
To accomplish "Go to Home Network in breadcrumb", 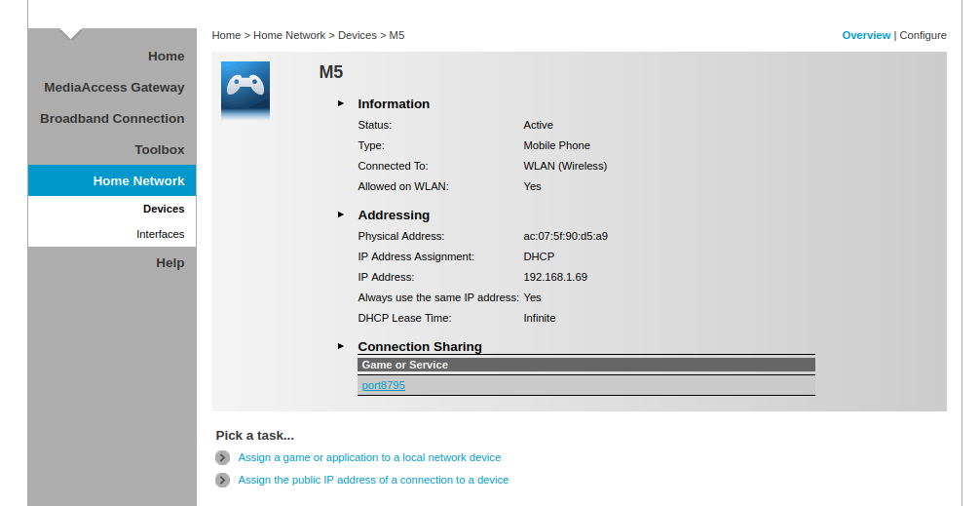I will pos(289,35).
